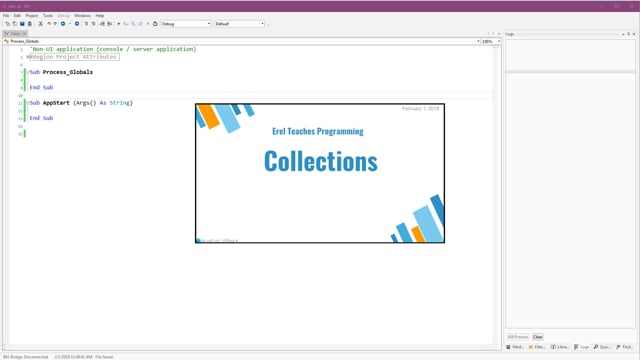
Task: Open the Edit menu
Action: (x=17, y=16)
